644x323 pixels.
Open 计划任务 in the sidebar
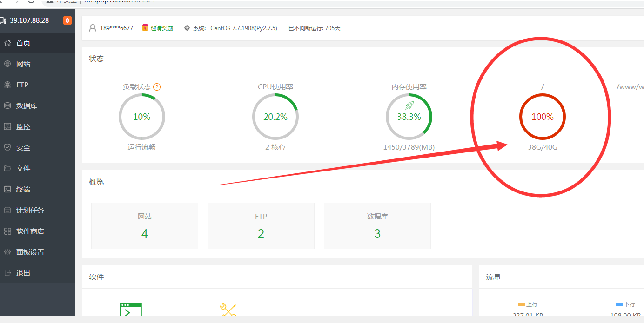pyautogui.click(x=30, y=210)
